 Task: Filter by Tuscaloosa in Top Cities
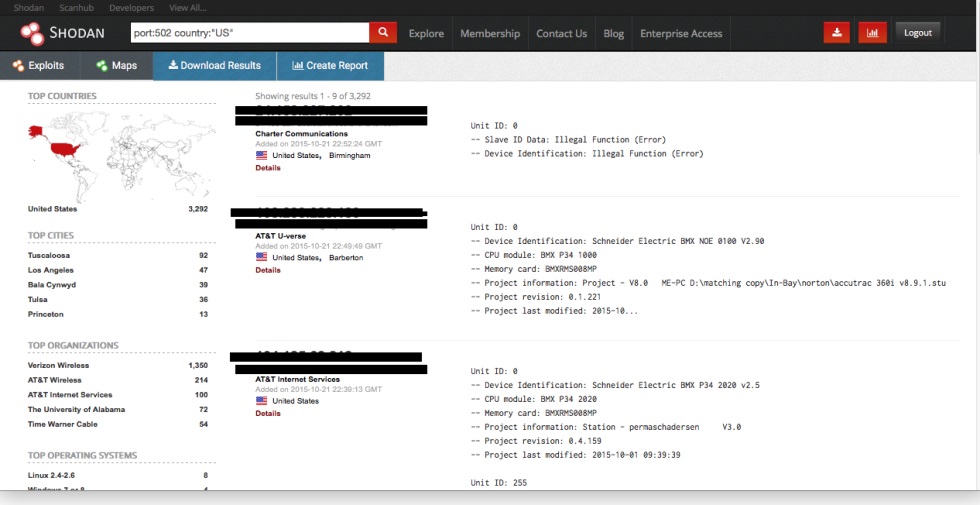[x=49, y=255]
